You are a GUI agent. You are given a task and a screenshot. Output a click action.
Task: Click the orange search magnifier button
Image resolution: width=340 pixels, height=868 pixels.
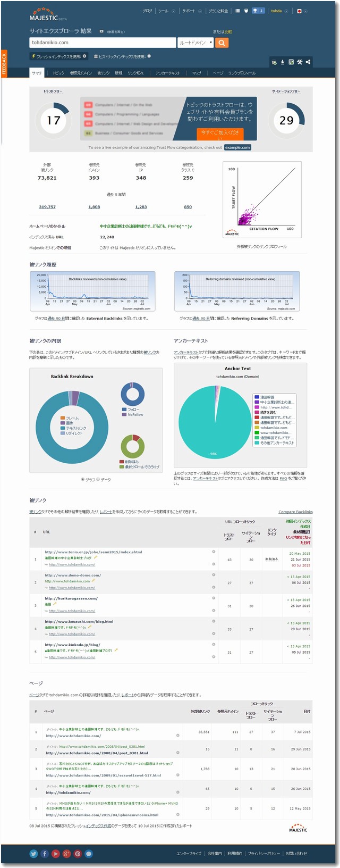click(222, 43)
